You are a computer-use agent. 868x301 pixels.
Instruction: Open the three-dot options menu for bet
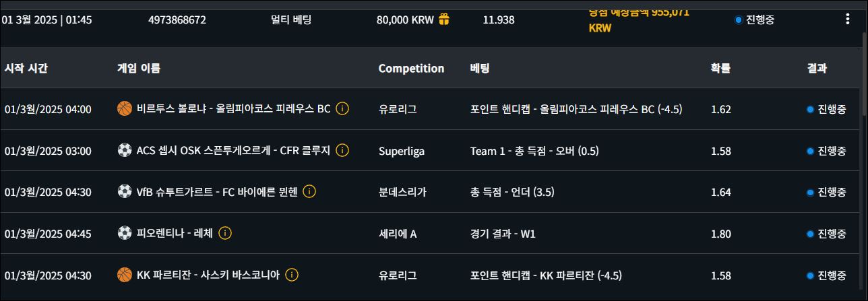(x=847, y=19)
